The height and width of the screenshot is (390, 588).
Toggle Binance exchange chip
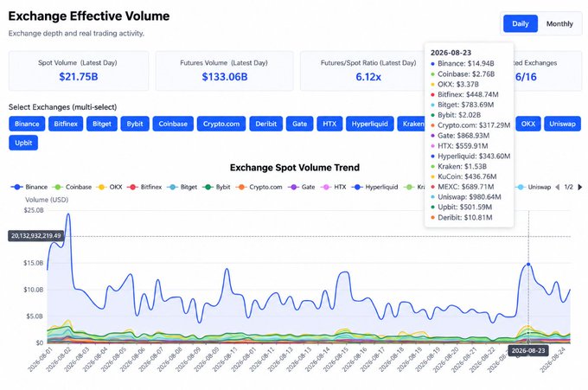pyautogui.click(x=27, y=124)
